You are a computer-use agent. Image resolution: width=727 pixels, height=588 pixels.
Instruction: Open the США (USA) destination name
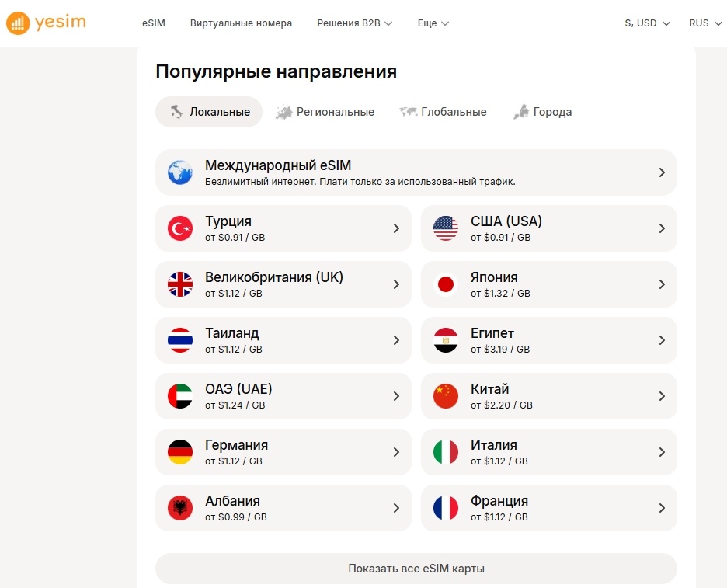(506, 221)
